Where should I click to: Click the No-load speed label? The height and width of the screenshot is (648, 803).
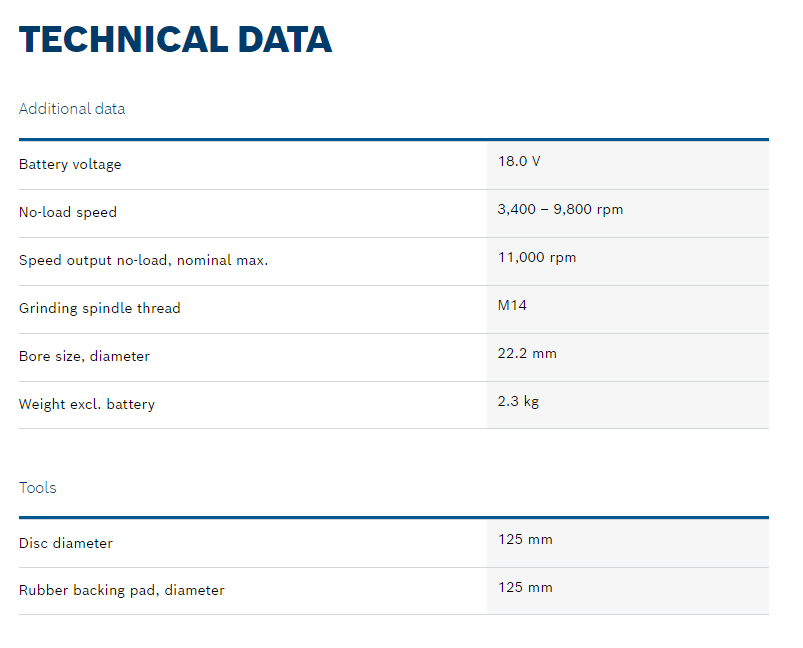click(x=68, y=212)
